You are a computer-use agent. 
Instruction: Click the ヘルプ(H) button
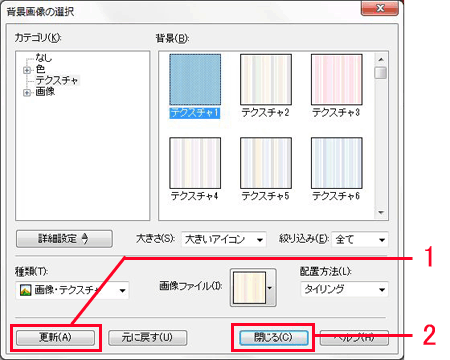(x=354, y=337)
